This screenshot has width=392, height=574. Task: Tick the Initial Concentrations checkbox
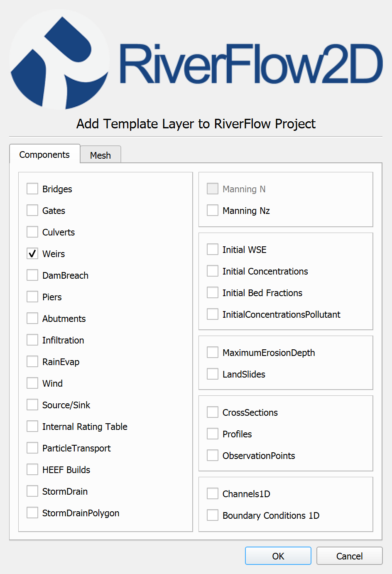coord(213,271)
